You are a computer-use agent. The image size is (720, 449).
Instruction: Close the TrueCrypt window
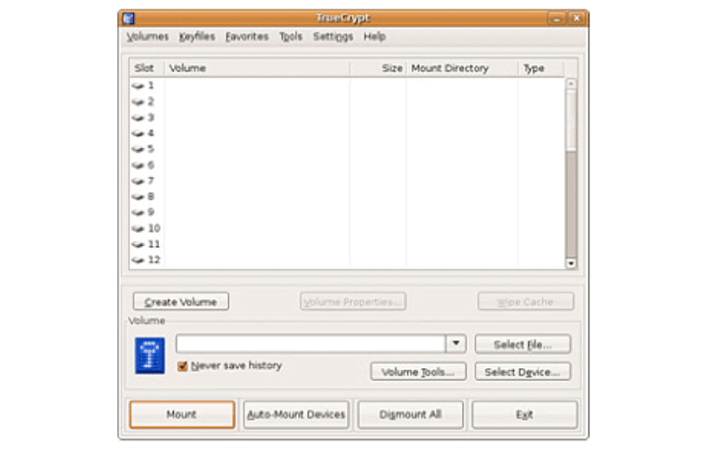tap(576, 19)
